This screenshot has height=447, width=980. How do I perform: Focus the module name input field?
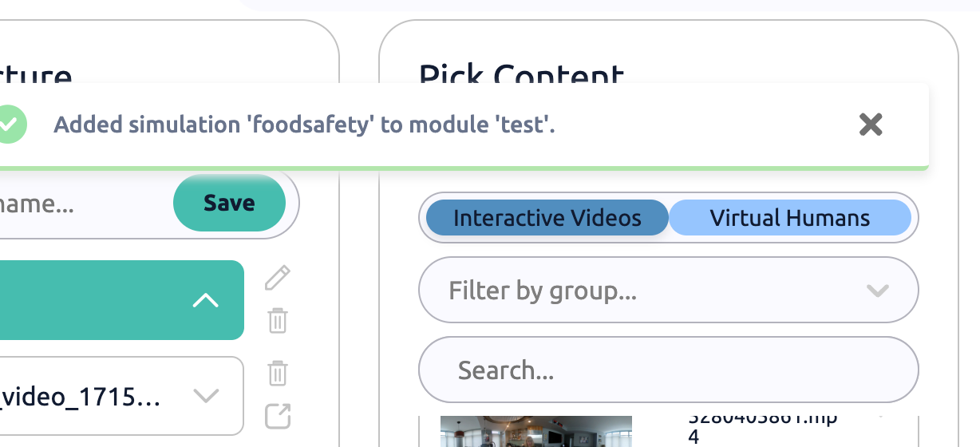(x=72, y=204)
